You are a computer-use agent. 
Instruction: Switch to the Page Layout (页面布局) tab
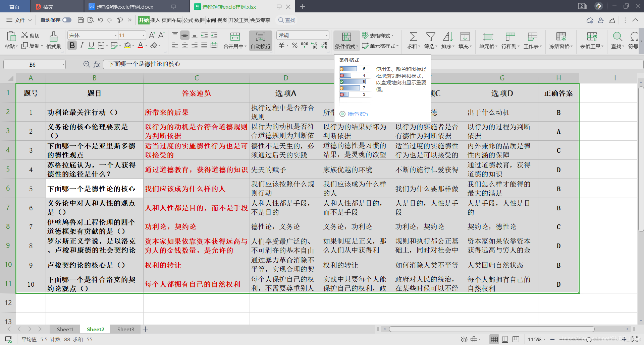171,20
